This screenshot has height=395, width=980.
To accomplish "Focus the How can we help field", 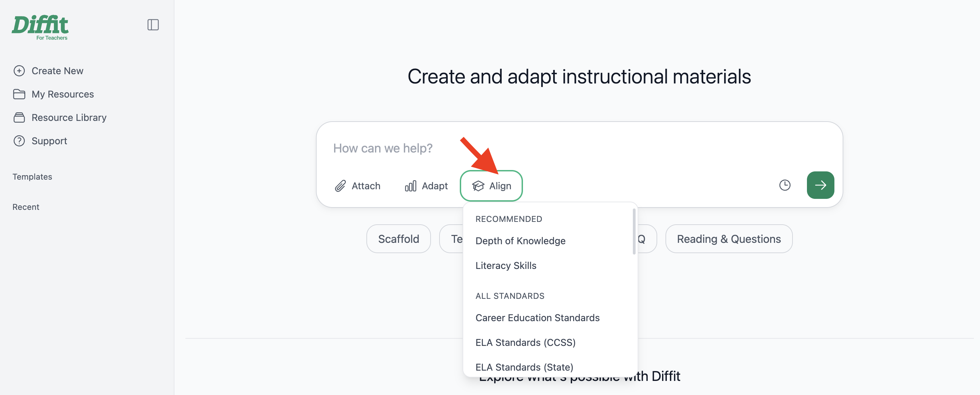I will [x=578, y=148].
